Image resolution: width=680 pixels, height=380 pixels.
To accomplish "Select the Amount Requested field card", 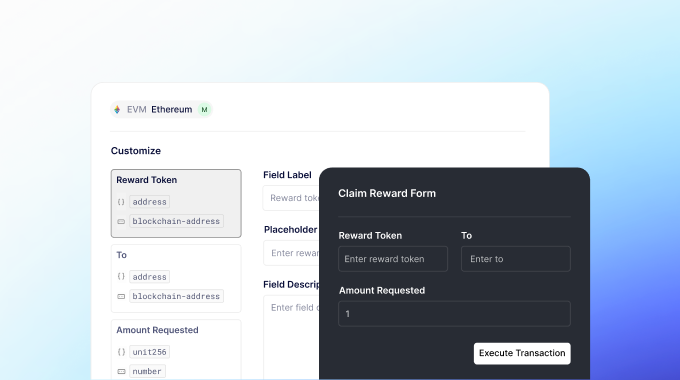I will click(x=176, y=350).
